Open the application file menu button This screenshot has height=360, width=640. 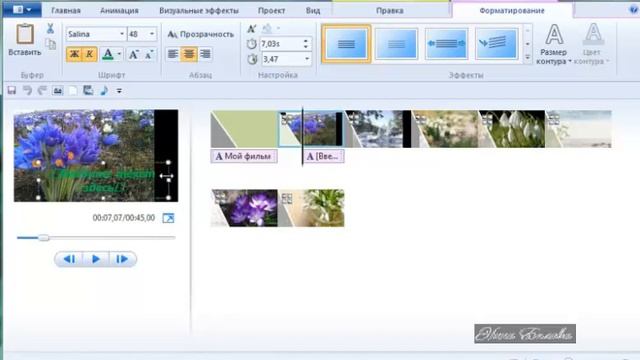(21, 9)
